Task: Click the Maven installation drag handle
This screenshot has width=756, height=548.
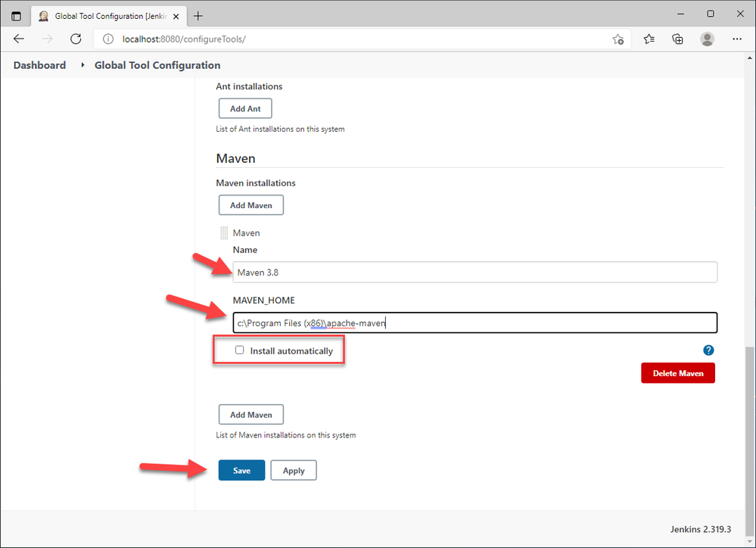Action: tap(224, 233)
